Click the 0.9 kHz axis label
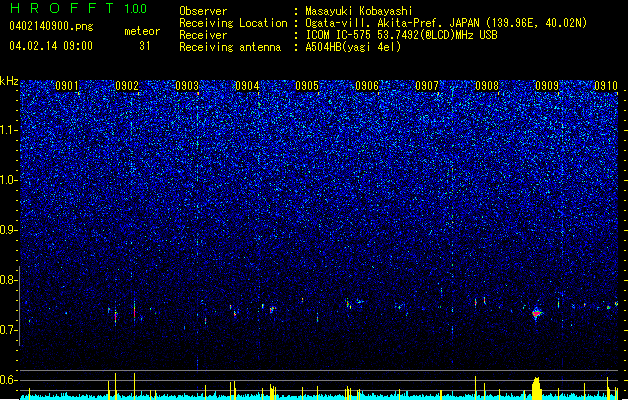 pos(9,230)
